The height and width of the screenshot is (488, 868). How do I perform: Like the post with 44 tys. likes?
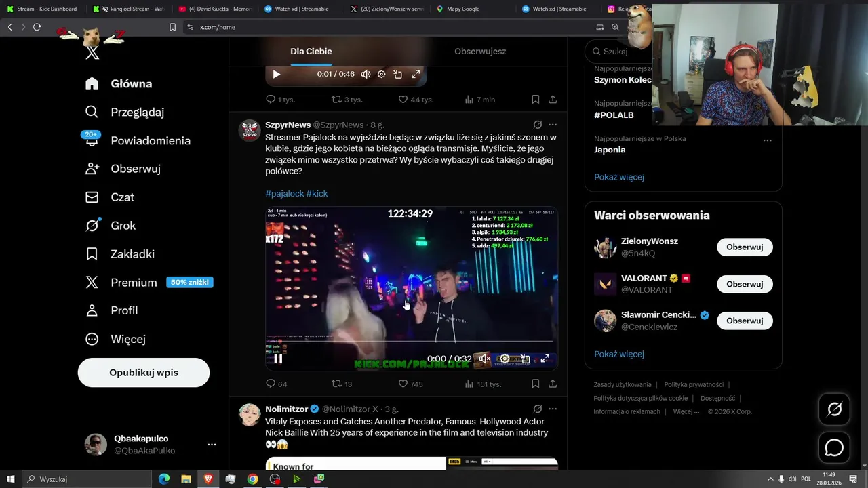[x=416, y=100]
